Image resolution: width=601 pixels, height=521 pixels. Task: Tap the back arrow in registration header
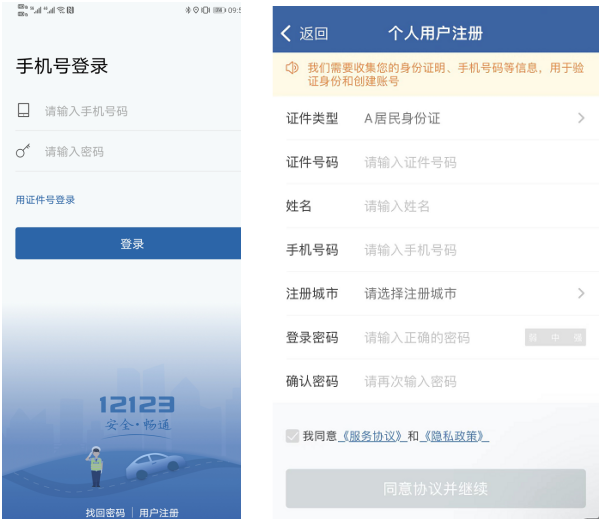287,33
